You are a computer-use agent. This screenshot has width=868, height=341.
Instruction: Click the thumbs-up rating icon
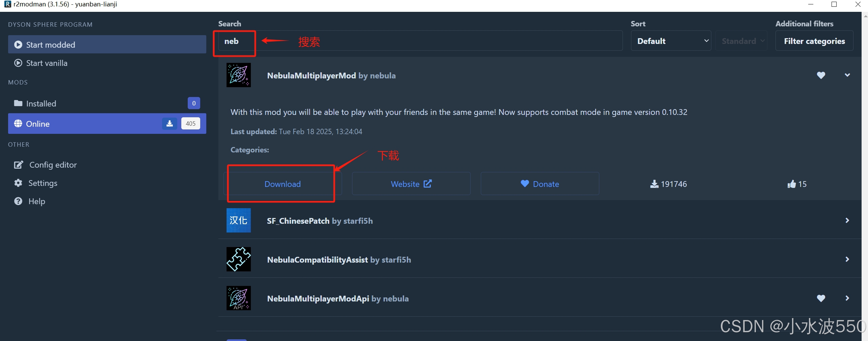coord(792,184)
